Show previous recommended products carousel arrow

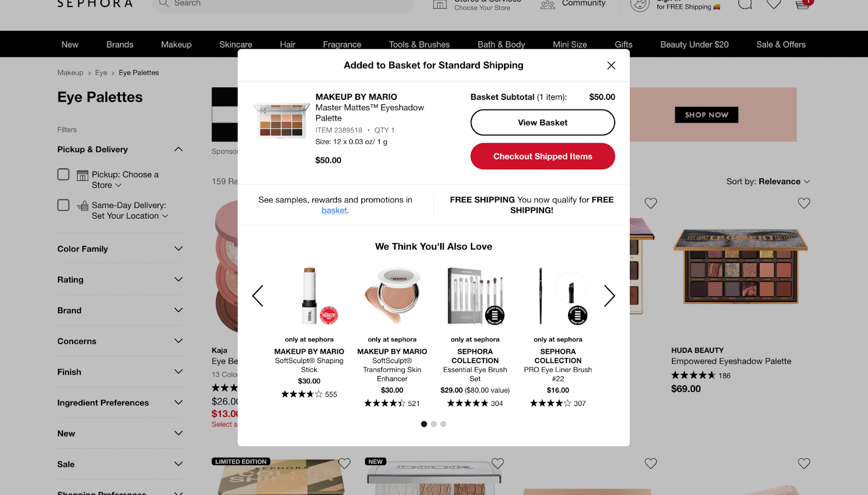pos(258,296)
